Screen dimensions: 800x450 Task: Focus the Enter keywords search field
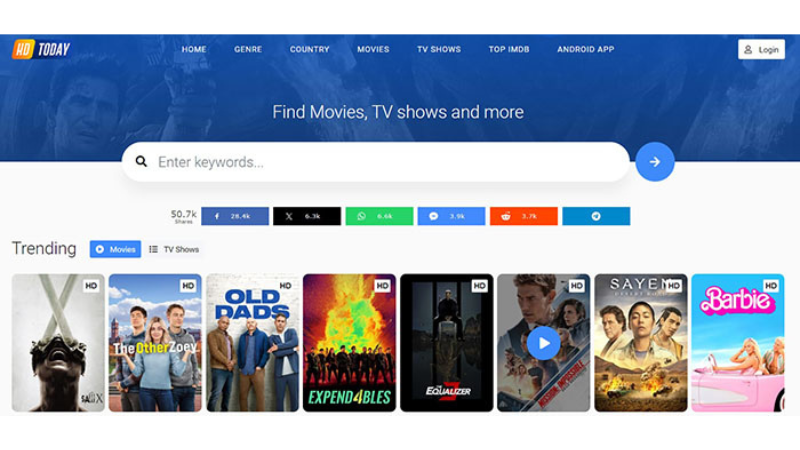click(376, 162)
